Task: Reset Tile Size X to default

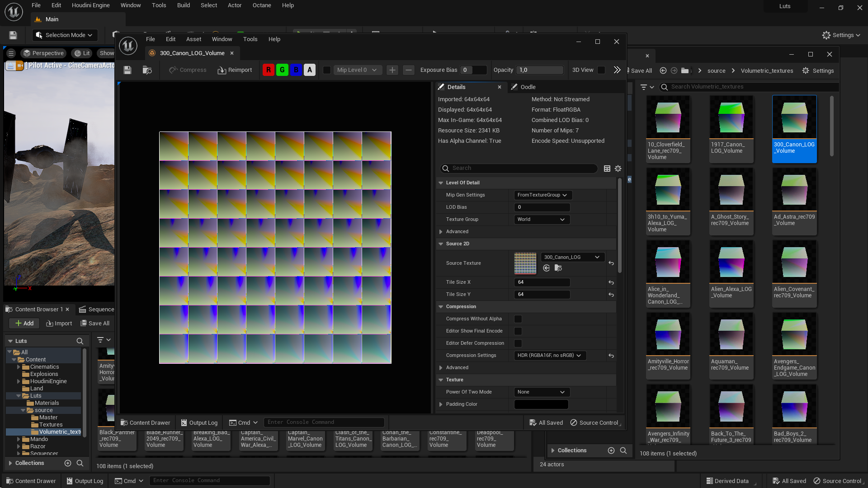Action: point(611,282)
